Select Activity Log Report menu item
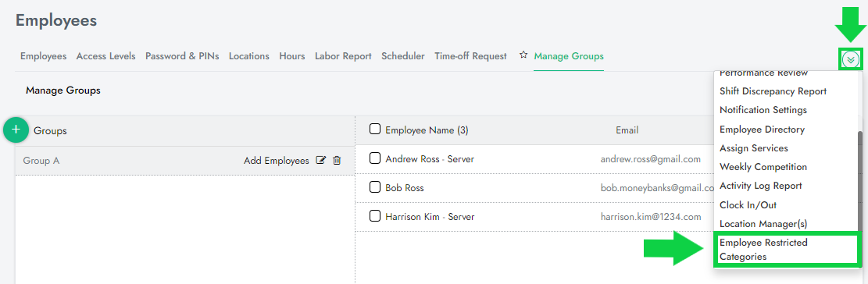Viewport: 868px width, 284px height. pyautogui.click(x=761, y=186)
